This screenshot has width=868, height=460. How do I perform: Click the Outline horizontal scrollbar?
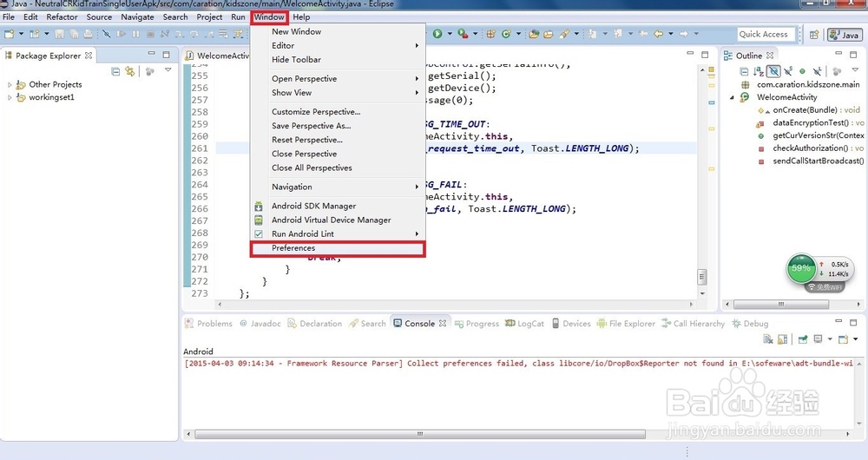pyautogui.click(x=781, y=305)
